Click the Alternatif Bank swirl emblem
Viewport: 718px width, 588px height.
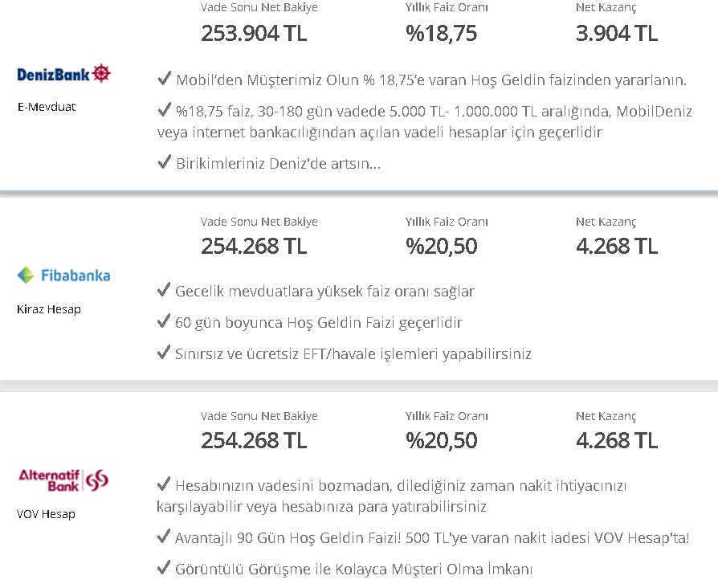coord(97,480)
